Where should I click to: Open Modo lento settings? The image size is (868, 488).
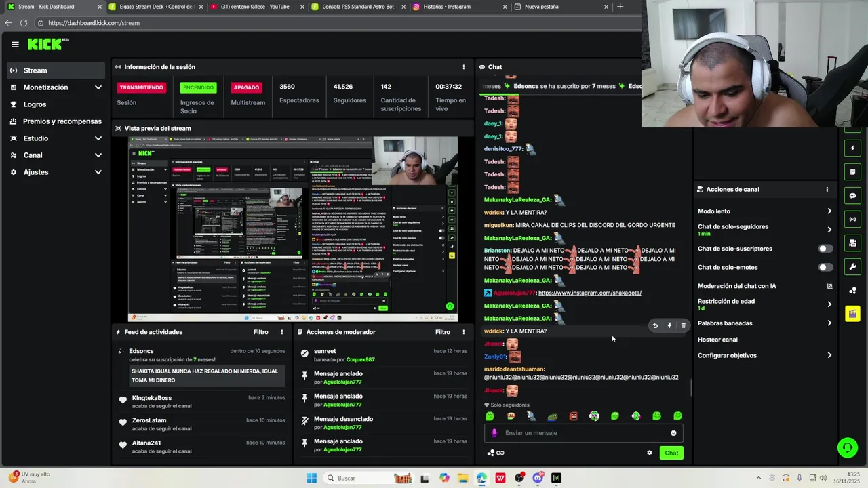764,211
